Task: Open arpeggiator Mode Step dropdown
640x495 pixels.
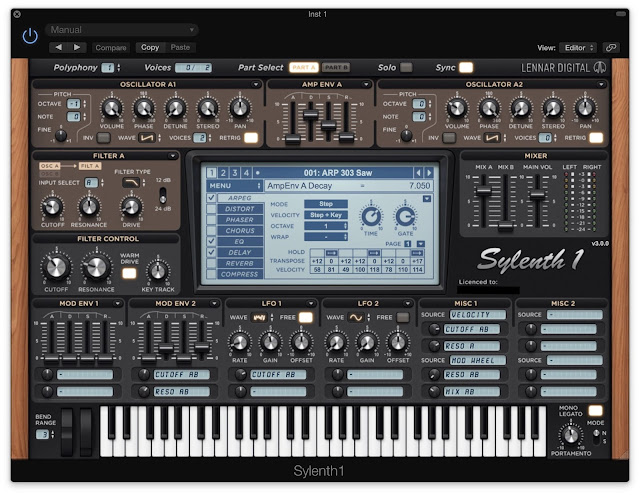Action: tap(326, 204)
